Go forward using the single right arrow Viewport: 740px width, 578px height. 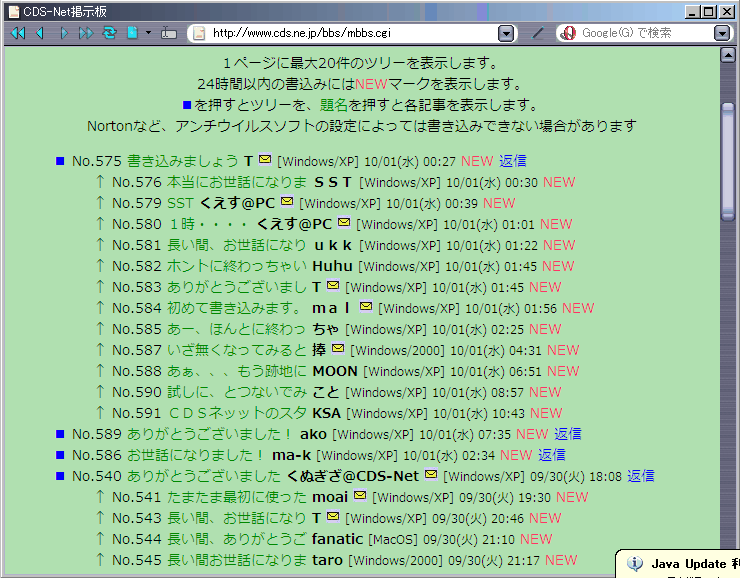64,33
